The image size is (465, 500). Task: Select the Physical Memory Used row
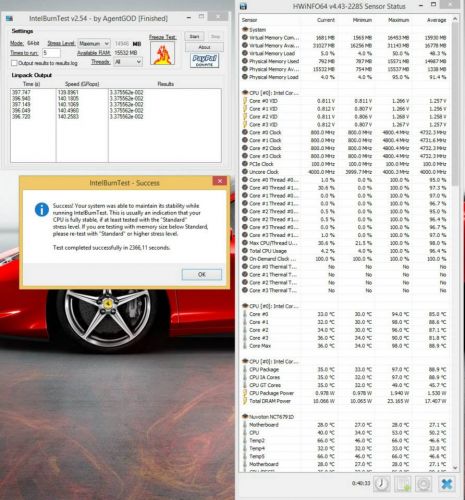coord(345,61)
